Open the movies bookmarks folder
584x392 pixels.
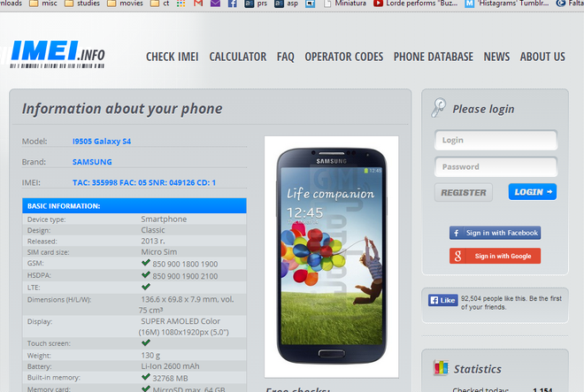point(125,4)
